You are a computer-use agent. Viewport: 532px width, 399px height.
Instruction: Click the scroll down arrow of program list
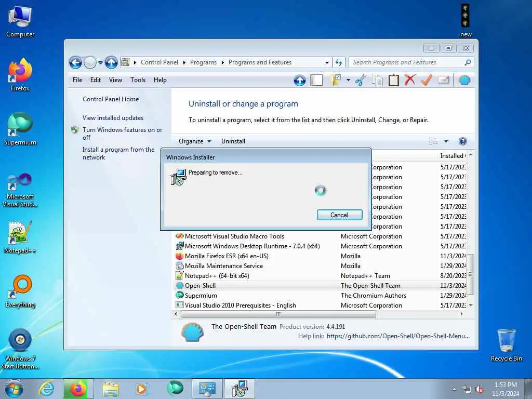tap(470, 305)
